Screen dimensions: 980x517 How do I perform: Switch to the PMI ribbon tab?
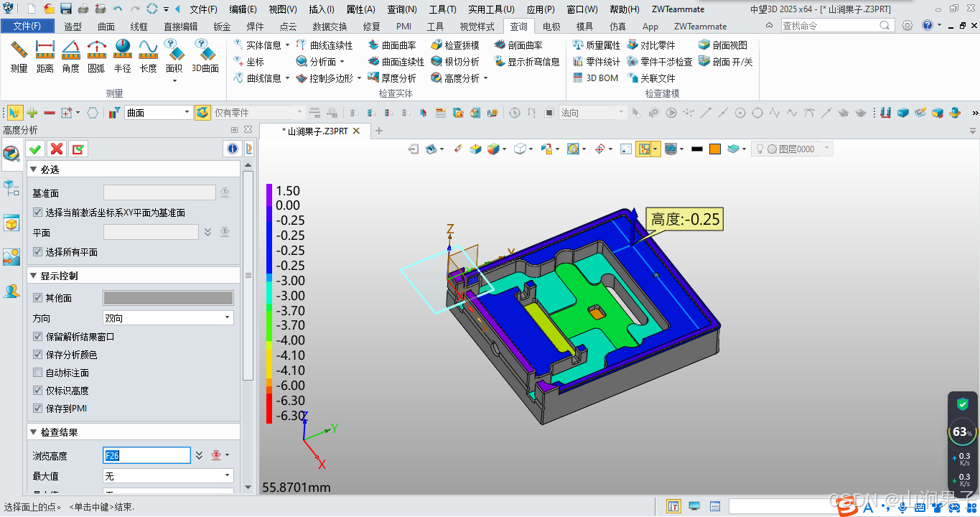pos(403,27)
